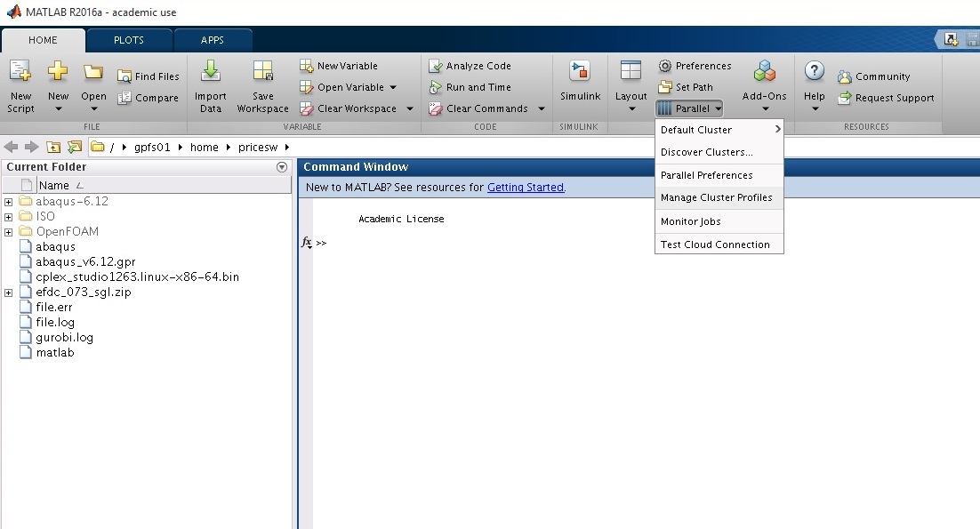Screen dimensions: 980x529
Task: Click the Run and Time icon
Action: coord(436,87)
